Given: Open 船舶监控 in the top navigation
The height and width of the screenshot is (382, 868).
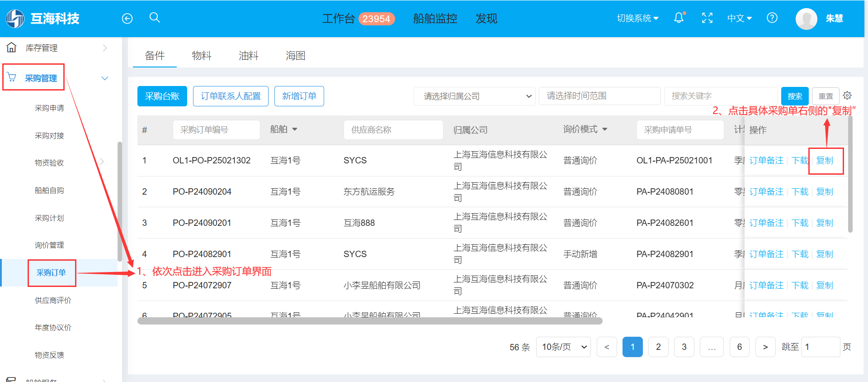Looking at the screenshot, I should point(435,19).
